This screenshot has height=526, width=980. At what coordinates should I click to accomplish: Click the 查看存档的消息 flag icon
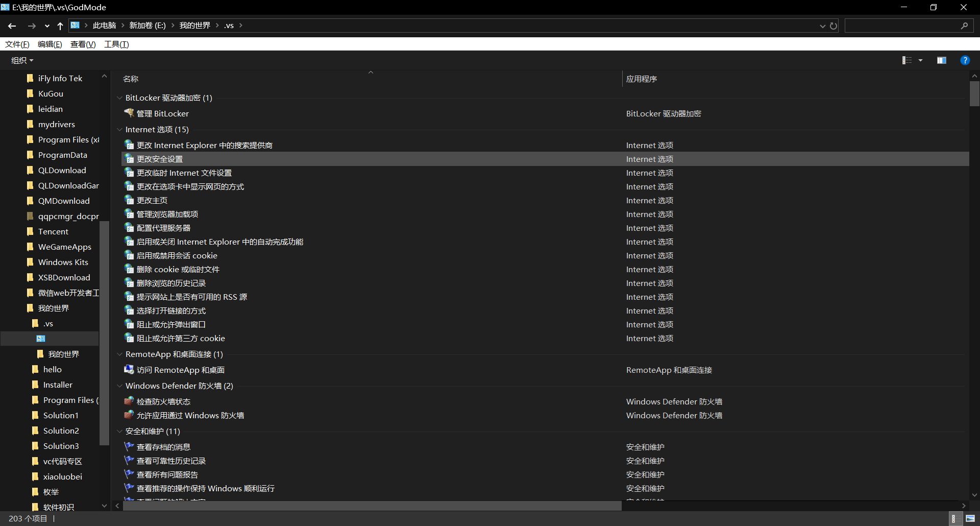point(129,446)
